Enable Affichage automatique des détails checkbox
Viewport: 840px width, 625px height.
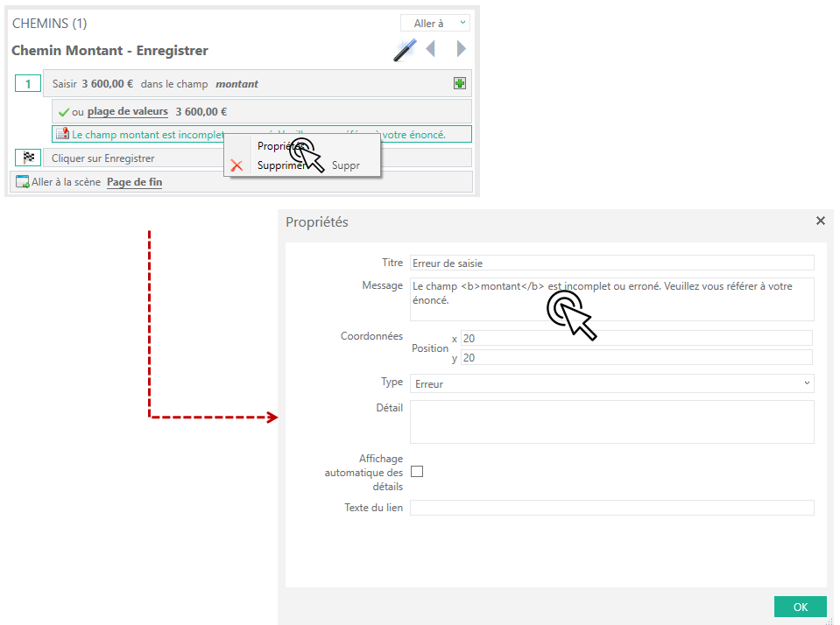pyautogui.click(x=417, y=471)
